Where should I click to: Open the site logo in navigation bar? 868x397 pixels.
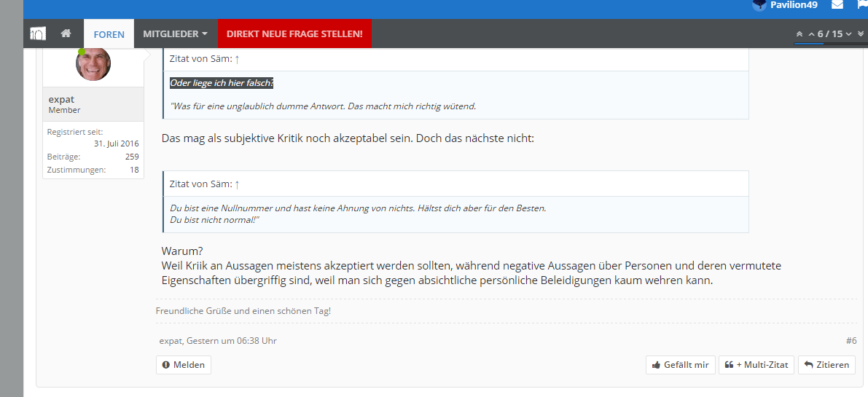[38, 34]
